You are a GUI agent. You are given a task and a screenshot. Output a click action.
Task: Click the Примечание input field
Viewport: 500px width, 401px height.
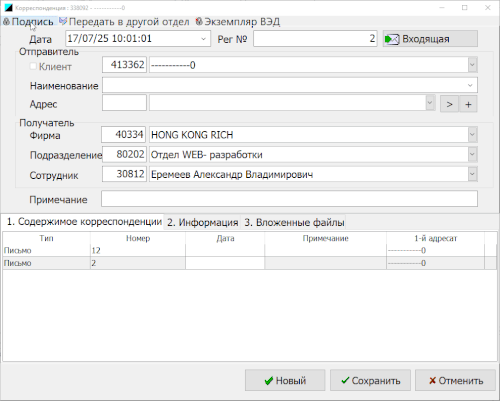tap(289, 199)
